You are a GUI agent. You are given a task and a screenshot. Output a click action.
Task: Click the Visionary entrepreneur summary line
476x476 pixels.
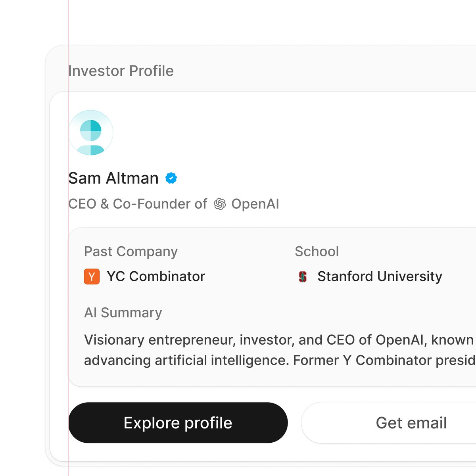pos(280,340)
